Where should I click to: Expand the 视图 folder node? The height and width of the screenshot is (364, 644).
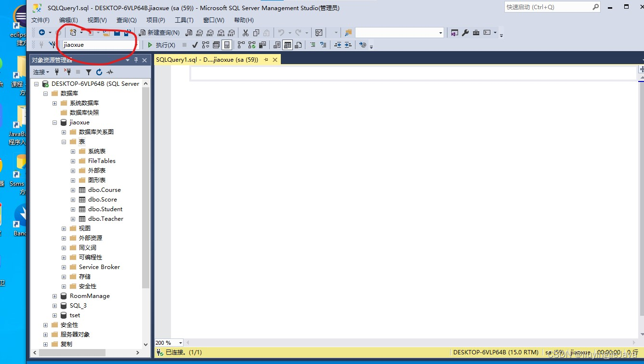coord(64,229)
